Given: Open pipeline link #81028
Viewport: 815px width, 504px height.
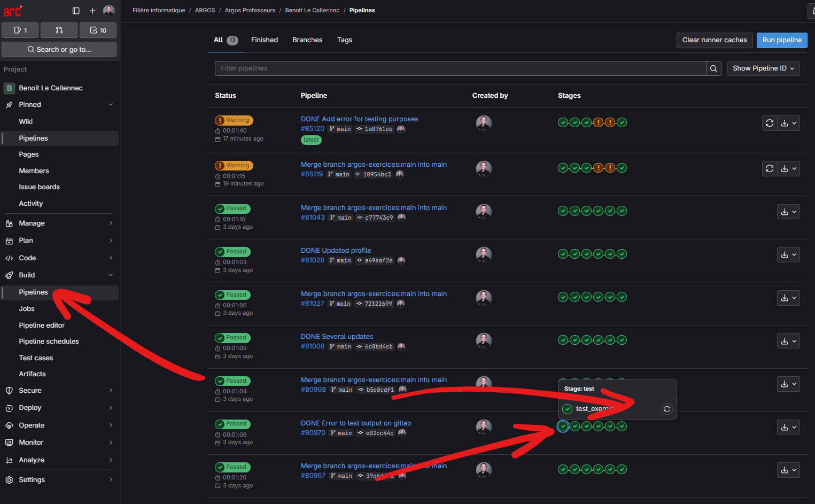Looking at the screenshot, I should 313,260.
